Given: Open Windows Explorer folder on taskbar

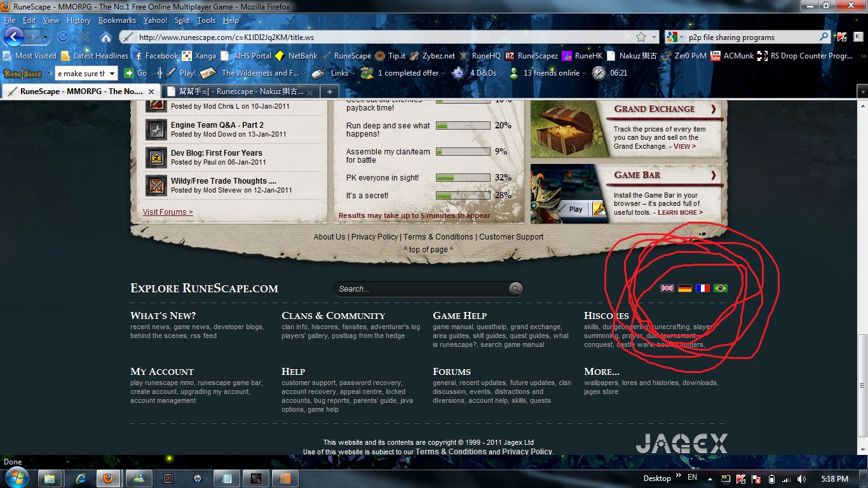Looking at the screenshot, I should (49, 478).
